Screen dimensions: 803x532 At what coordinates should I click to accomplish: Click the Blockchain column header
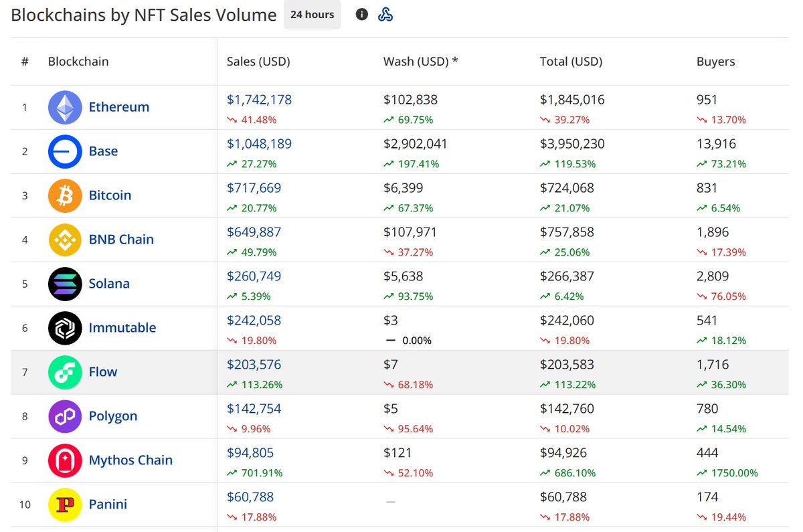[x=78, y=62]
